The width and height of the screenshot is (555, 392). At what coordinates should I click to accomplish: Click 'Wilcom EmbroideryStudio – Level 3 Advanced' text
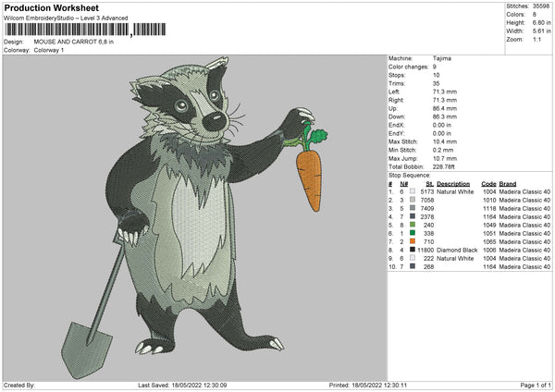pyautogui.click(x=66, y=18)
